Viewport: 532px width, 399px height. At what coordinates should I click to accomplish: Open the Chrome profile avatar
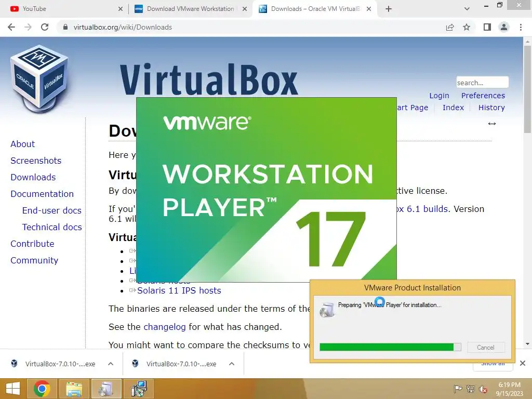coord(504,27)
